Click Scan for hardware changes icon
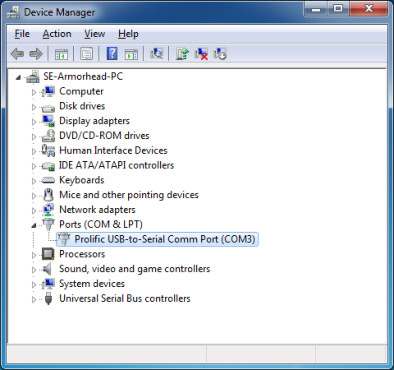The height and width of the screenshot is (370, 394). (x=156, y=54)
